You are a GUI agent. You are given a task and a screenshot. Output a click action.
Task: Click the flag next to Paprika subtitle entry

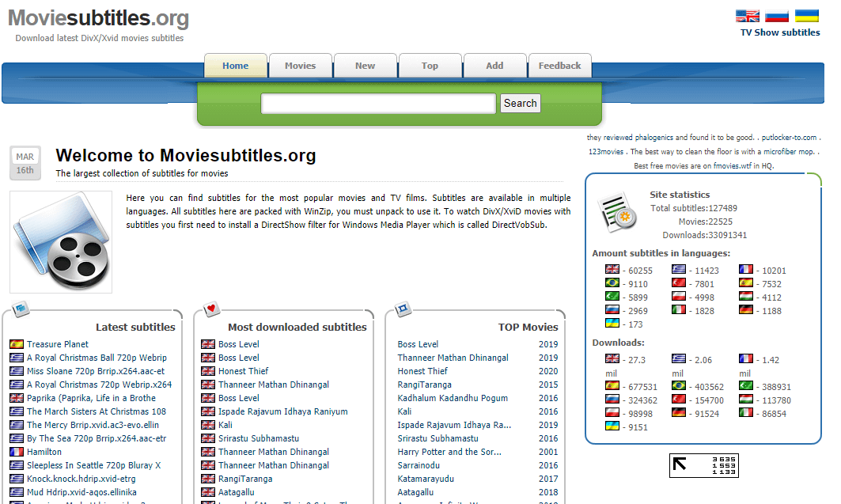[17, 398]
